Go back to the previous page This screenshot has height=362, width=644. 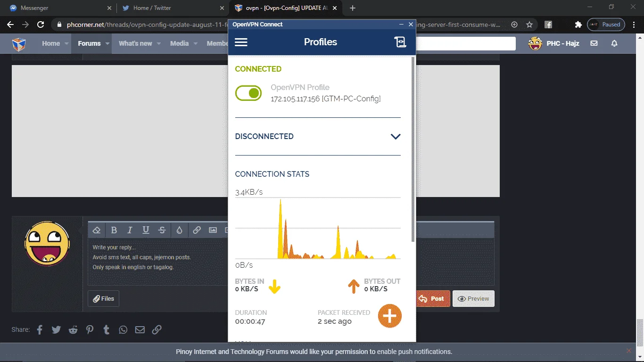pos(10,25)
